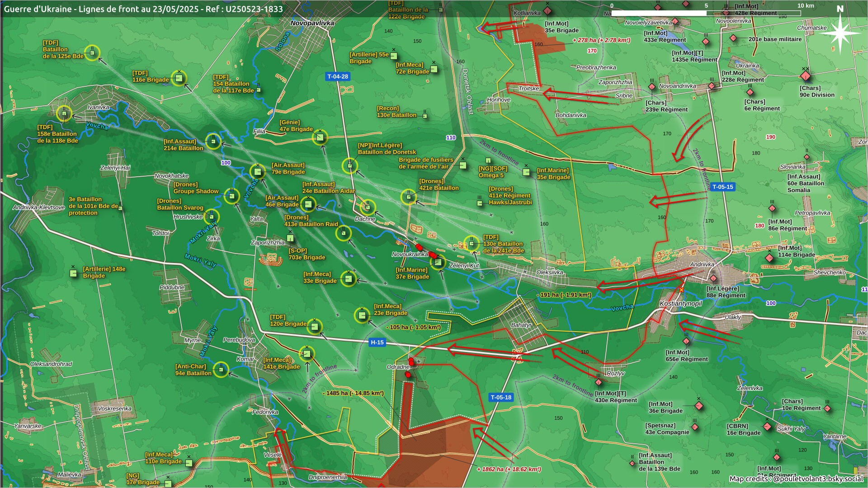Click the 421e Bataillon drones marker
The height and width of the screenshot is (488, 868).
[x=409, y=197]
